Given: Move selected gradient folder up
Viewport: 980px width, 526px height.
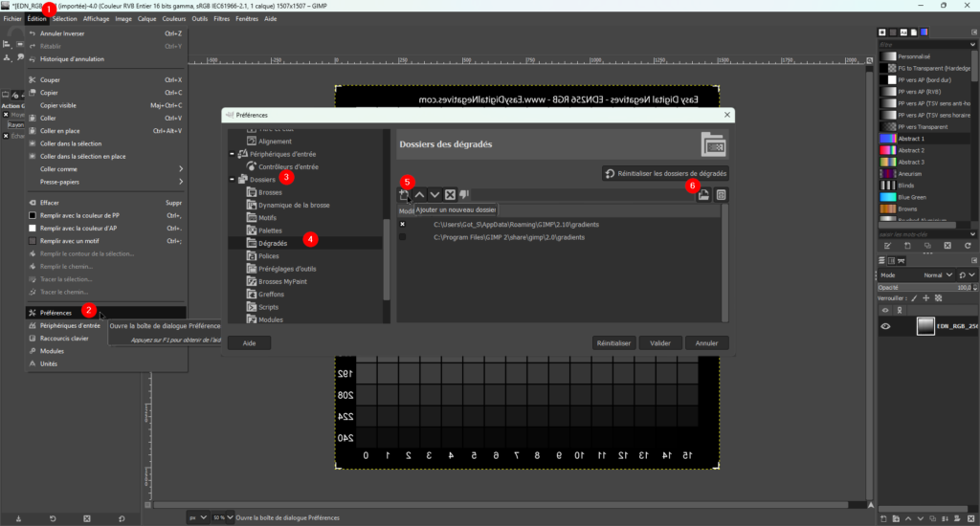Looking at the screenshot, I should 419,195.
